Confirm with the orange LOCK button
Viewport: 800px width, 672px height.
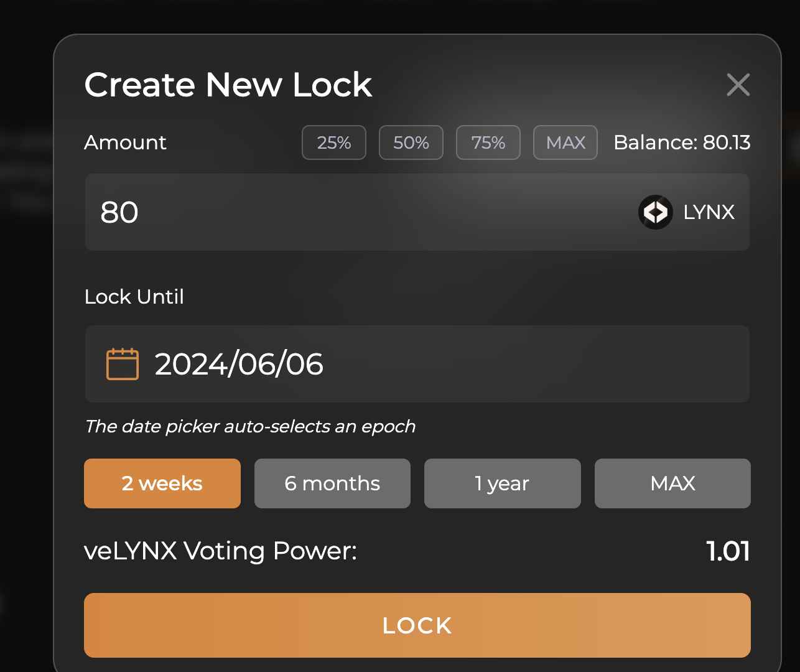tap(417, 625)
